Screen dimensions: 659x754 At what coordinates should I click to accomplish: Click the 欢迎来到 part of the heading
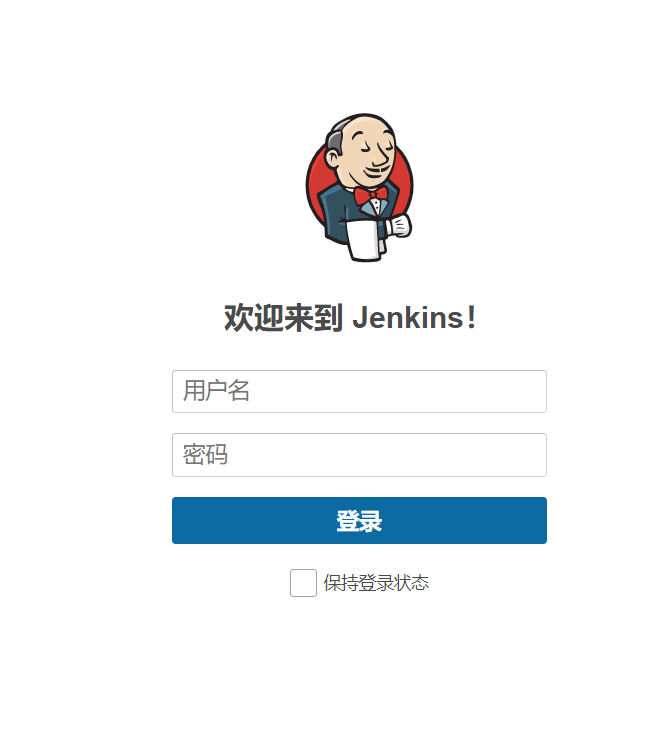point(283,318)
